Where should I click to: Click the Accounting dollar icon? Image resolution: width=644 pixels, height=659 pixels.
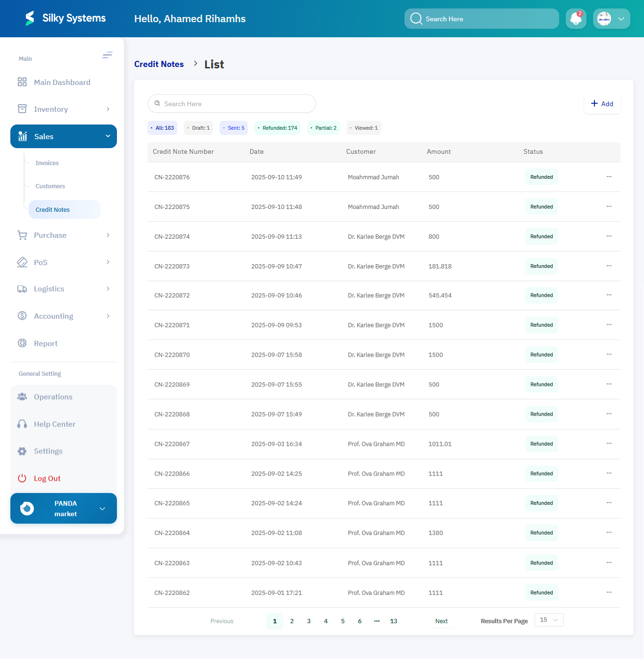click(x=22, y=316)
